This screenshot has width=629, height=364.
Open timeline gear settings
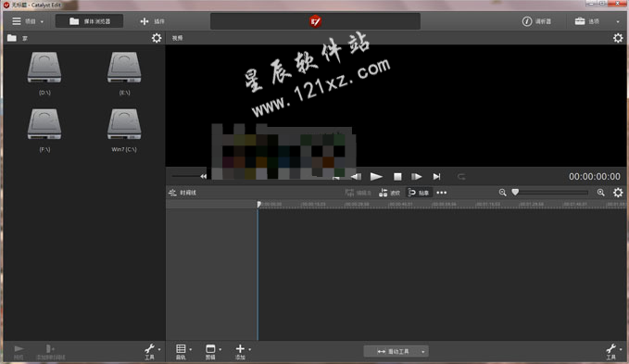click(x=618, y=193)
